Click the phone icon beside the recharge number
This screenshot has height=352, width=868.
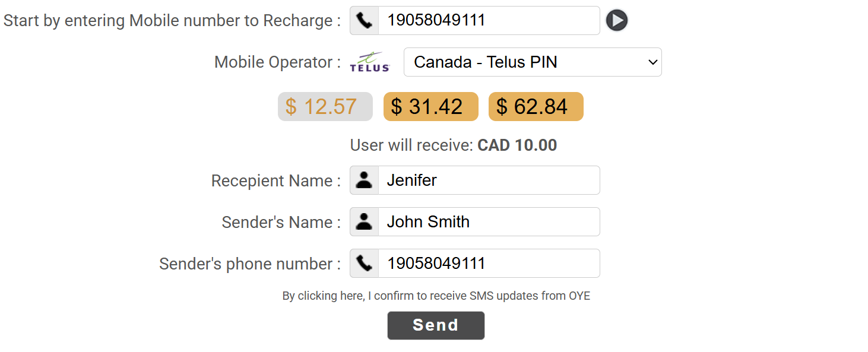pos(364,21)
